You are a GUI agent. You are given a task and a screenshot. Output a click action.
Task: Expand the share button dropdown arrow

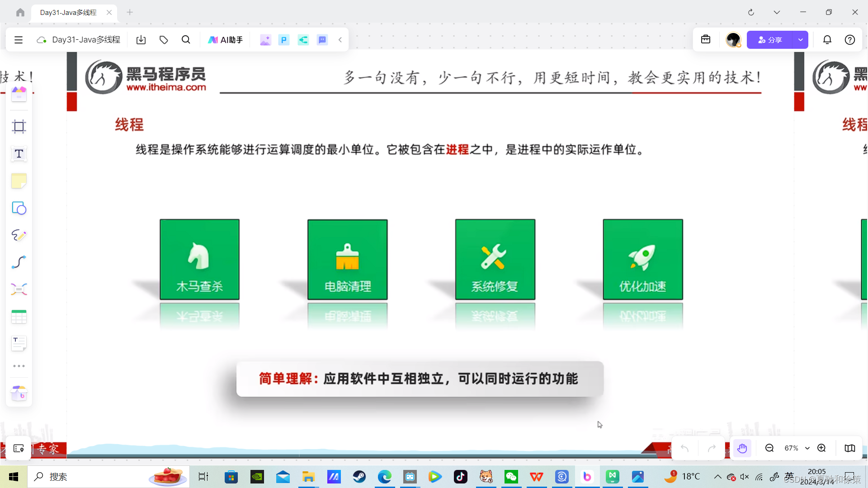[800, 40]
